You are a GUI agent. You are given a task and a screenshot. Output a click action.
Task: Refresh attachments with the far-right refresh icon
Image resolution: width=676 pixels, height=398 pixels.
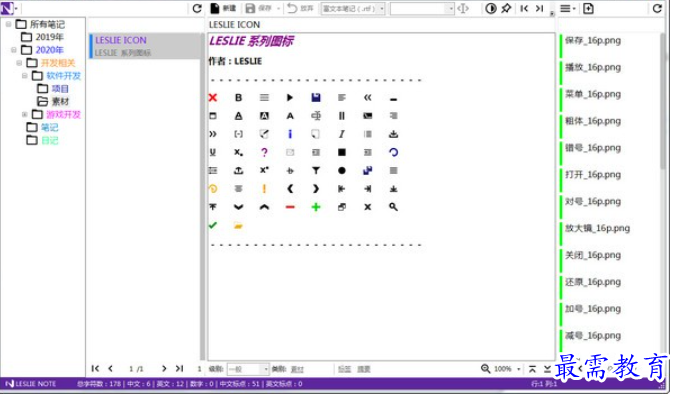(x=657, y=8)
